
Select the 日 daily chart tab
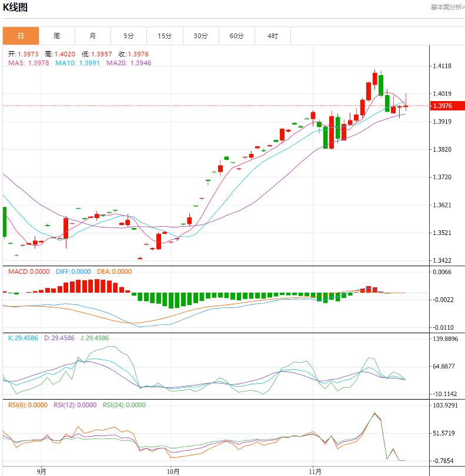coord(21,36)
